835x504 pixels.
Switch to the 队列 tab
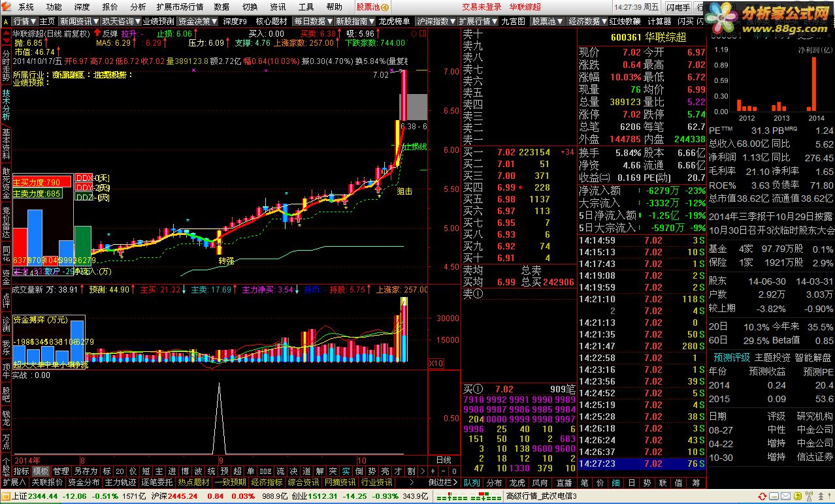point(472,482)
